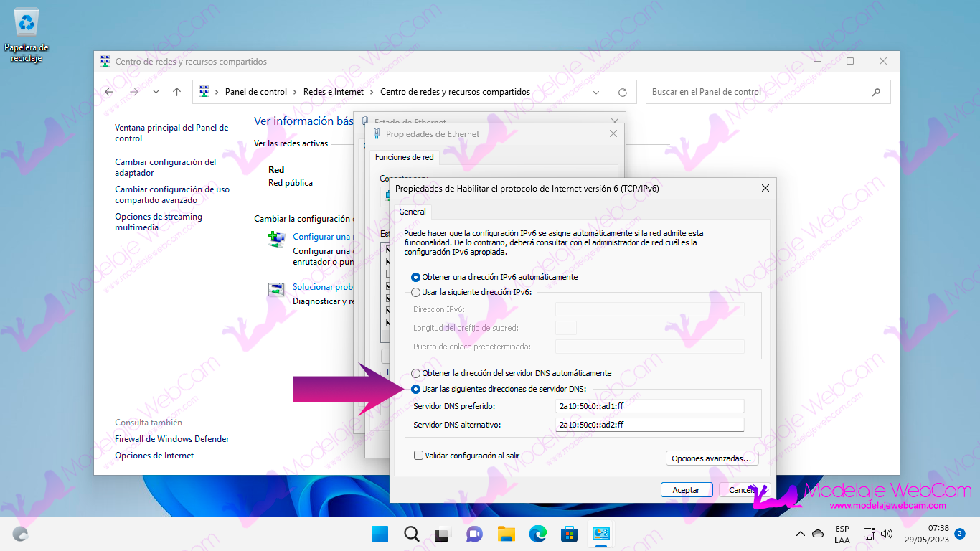Open recent locations dropdown chevron
Image resolution: width=980 pixels, height=551 pixels.
(156, 92)
